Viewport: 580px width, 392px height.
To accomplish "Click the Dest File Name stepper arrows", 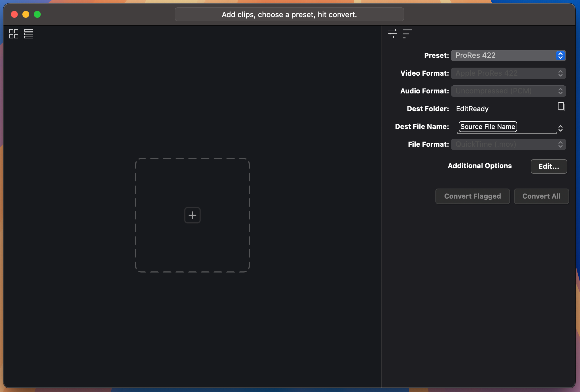I will [x=560, y=128].
